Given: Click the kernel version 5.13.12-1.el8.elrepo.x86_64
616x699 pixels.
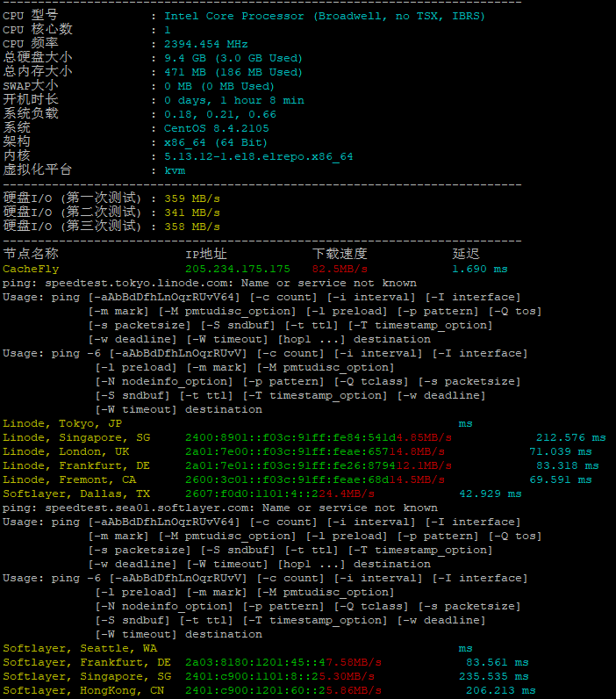Looking at the screenshot, I should coord(258,156).
